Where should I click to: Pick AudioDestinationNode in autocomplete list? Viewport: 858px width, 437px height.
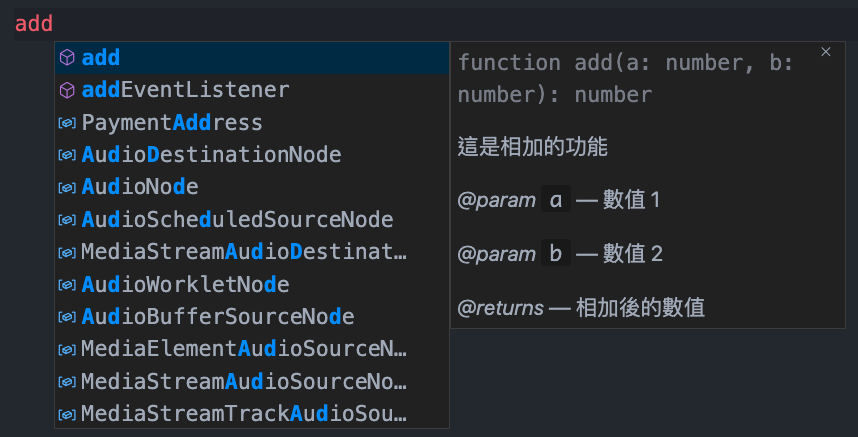pyautogui.click(x=211, y=155)
